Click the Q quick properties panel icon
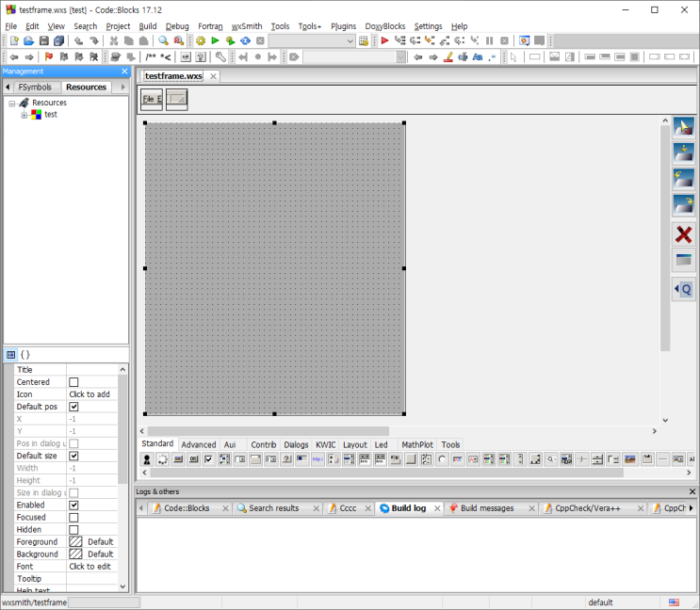This screenshot has width=700, height=610. pyautogui.click(x=683, y=289)
